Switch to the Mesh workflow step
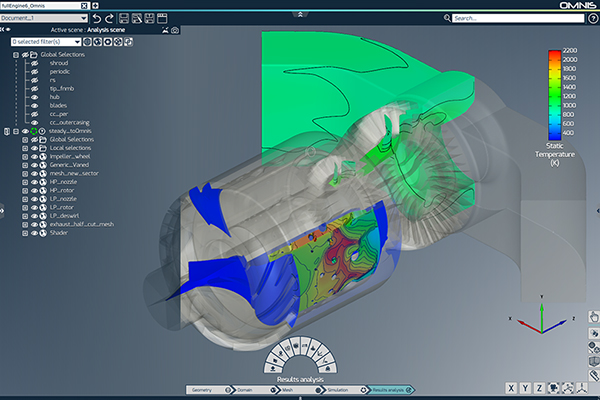Screen dimensions: 600x400 pyautogui.click(x=299, y=390)
